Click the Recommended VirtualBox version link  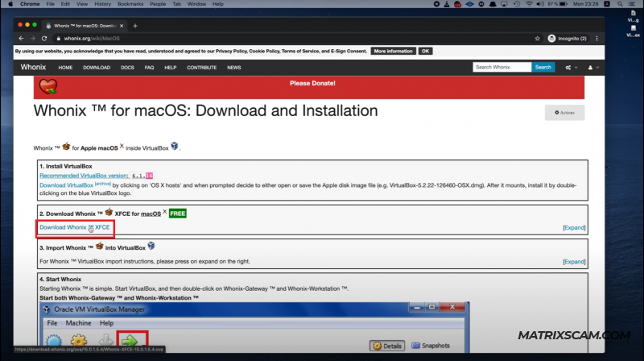pos(84,176)
